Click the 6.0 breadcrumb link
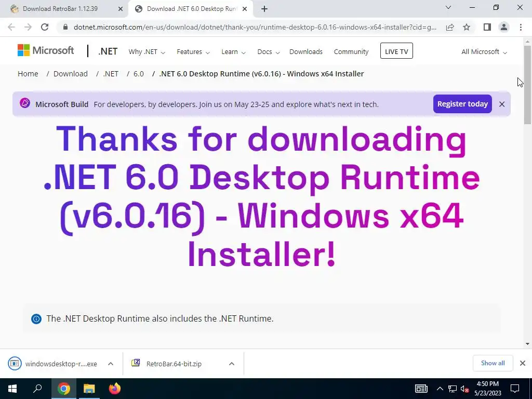This screenshot has width=532, height=399. [138, 74]
